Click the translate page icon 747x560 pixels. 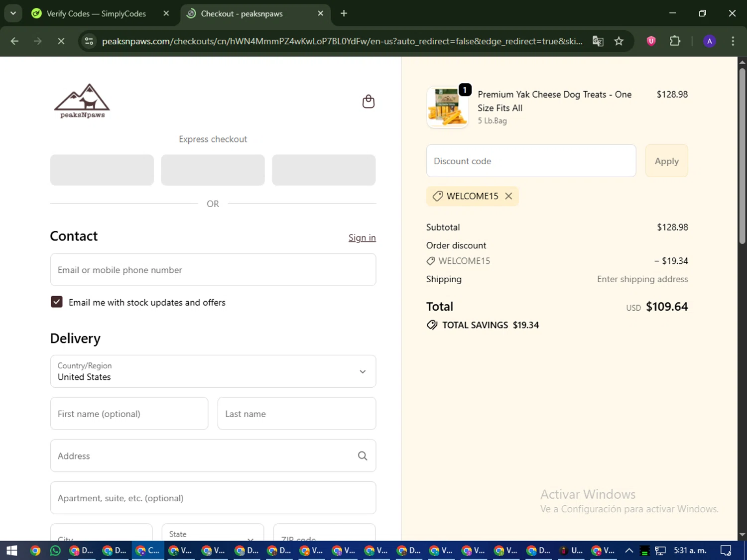coord(598,41)
